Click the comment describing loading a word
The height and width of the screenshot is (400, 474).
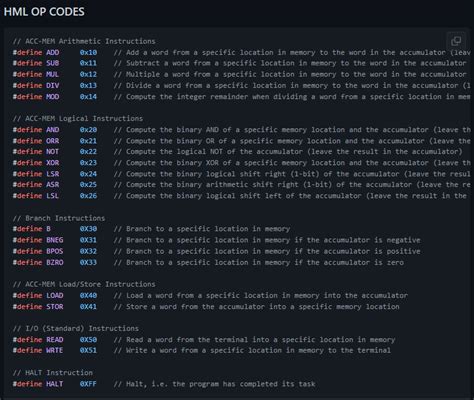261,296
